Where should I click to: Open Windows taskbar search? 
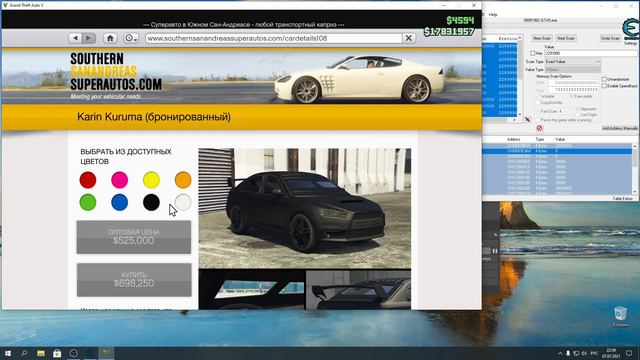[x=24, y=353]
